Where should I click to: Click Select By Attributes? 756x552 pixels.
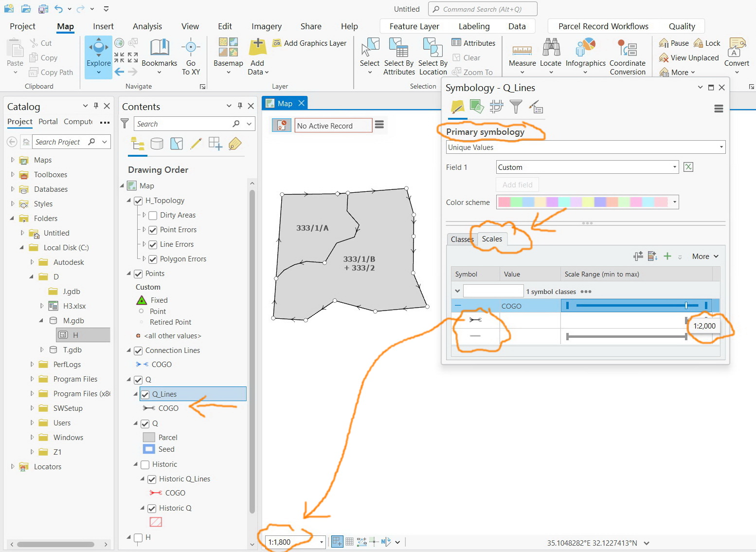pos(399,56)
